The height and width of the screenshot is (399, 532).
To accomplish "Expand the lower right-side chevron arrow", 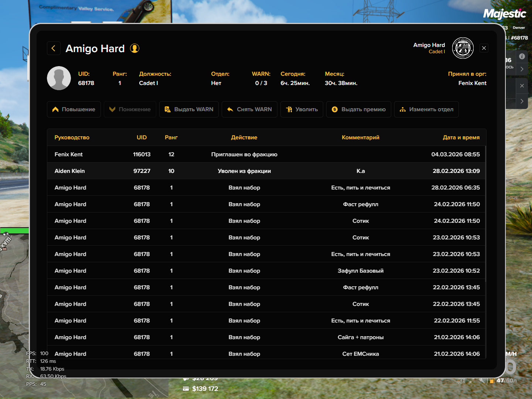I will coord(522,101).
